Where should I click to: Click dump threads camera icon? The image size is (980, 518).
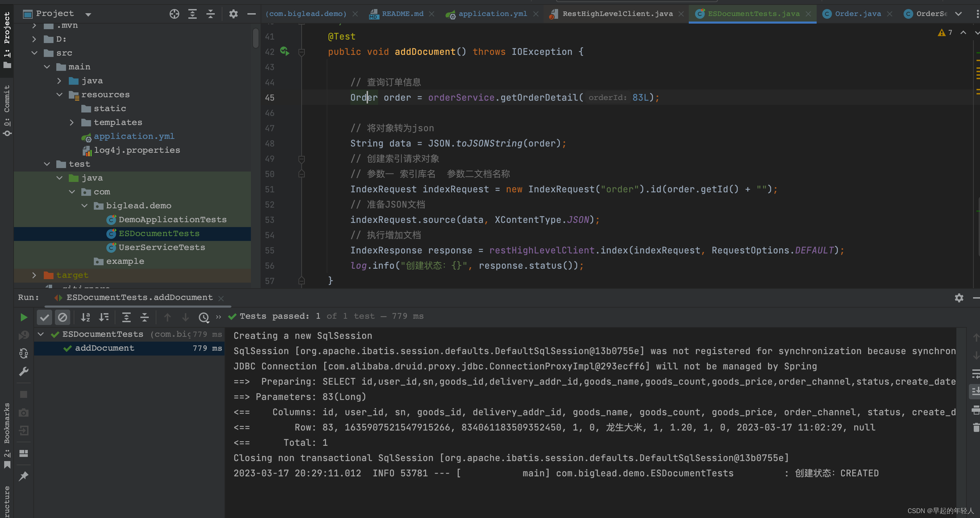[x=24, y=412]
